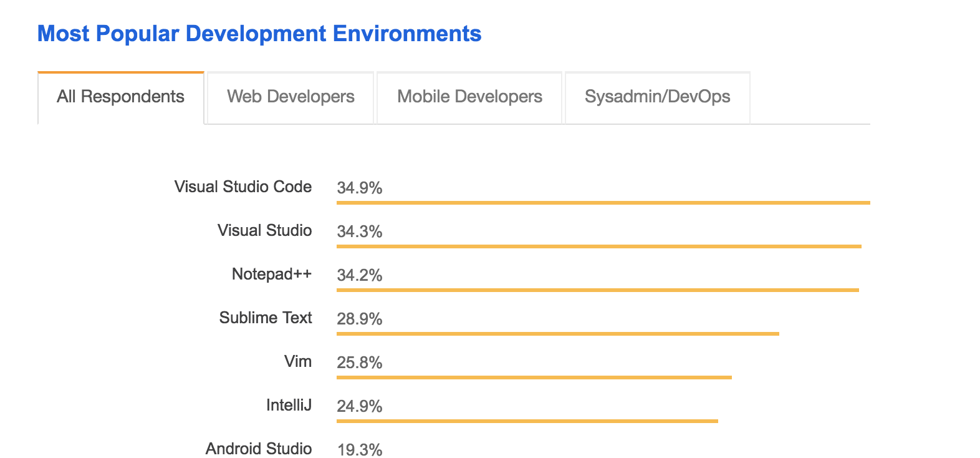The width and height of the screenshot is (980, 458).
Task: Click the Sublime Text label
Action: pos(266,318)
